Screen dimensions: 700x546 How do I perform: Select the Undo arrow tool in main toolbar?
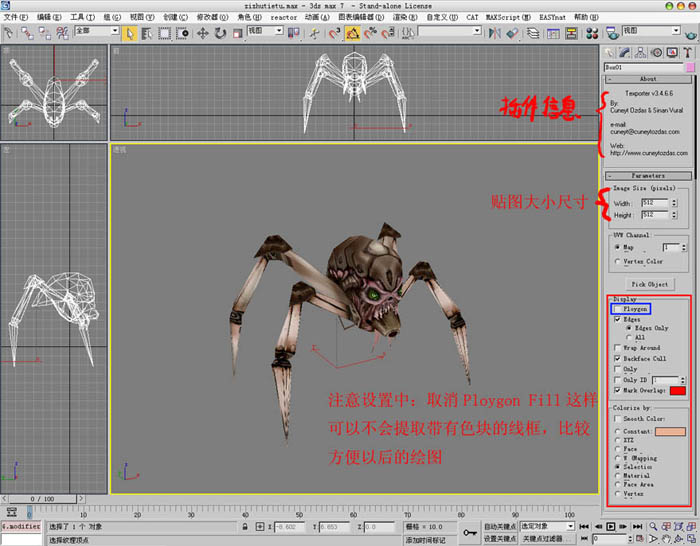(8, 33)
